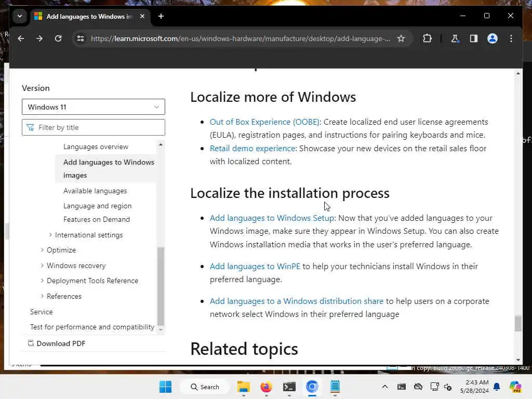
Task: Bookmark this page with the star icon
Action: pos(401,38)
